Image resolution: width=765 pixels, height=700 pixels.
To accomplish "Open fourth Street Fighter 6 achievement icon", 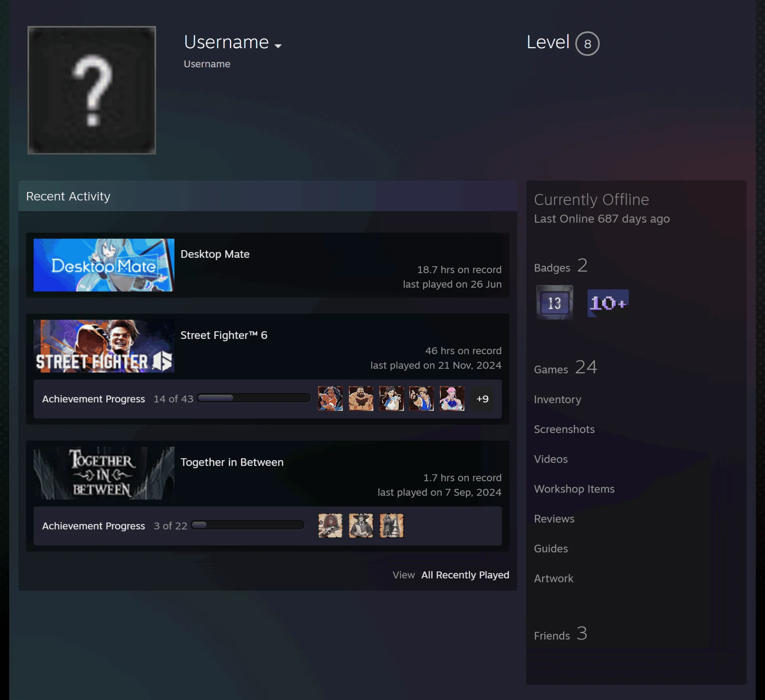I will [422, 398].
